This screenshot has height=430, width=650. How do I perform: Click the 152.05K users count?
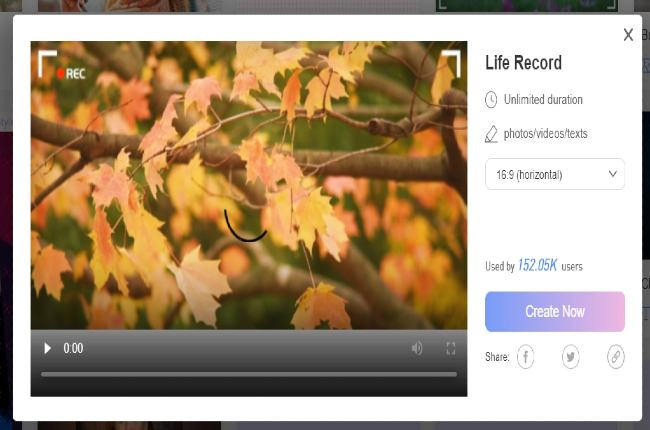coord(537,265)
